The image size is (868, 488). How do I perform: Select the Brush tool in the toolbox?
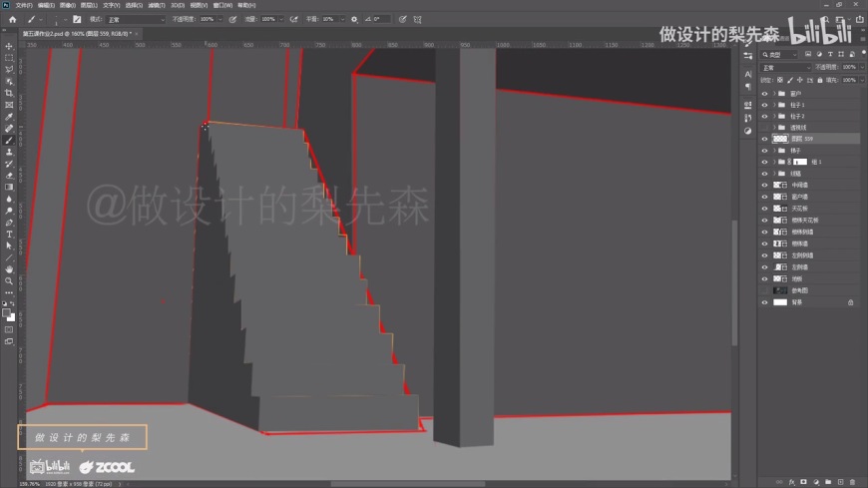pyautogui.click(x=9, y=140)
